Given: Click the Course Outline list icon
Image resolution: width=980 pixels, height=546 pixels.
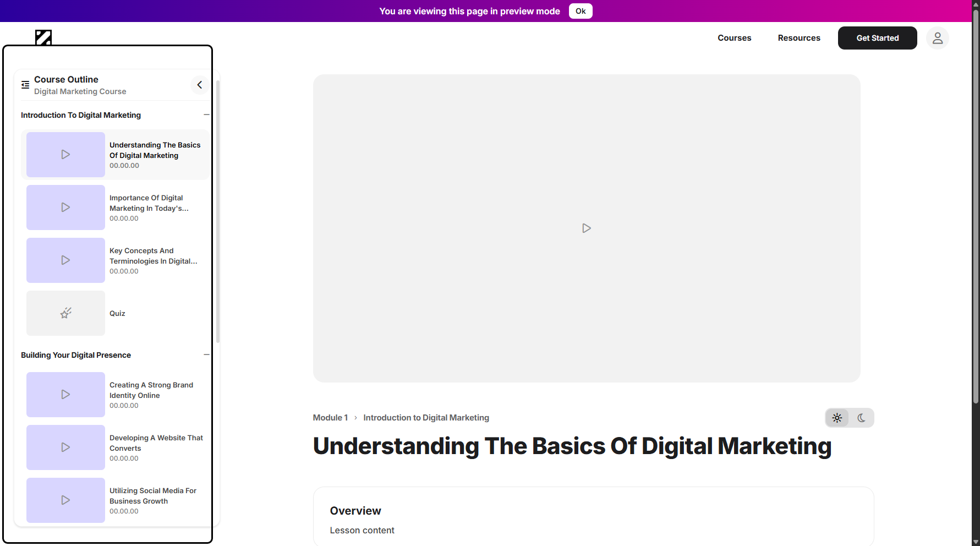Looking at the screenshot, I should tap(25, 85).
